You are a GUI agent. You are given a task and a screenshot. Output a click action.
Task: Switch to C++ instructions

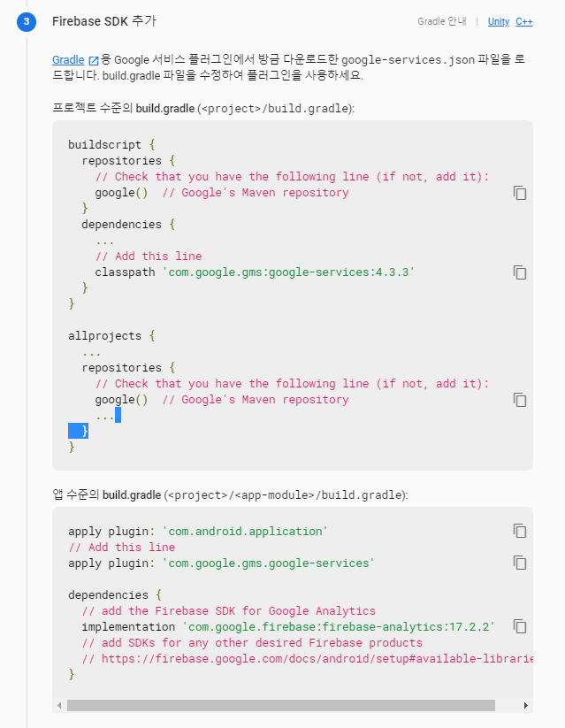(x=523, y=21)
